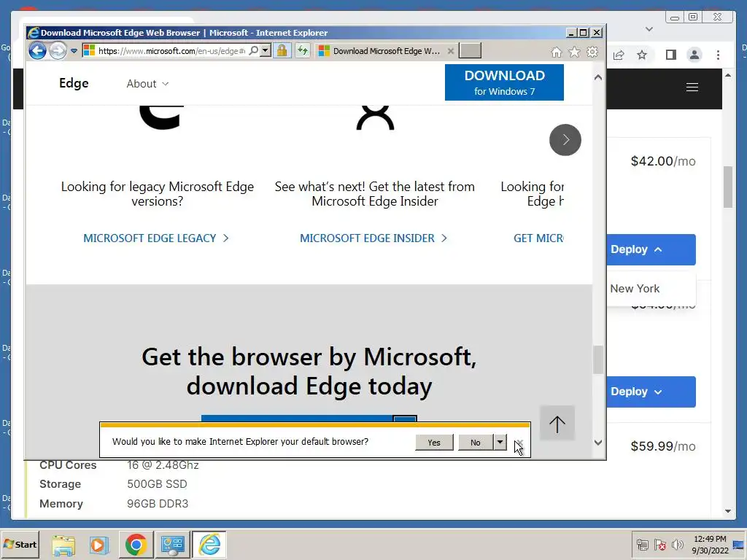Image resolution: width=747 pixels, height=560 pixels.
Task: Click the partially visible GET MICR link
Action: pyautogui.click(x=538, y=238)
